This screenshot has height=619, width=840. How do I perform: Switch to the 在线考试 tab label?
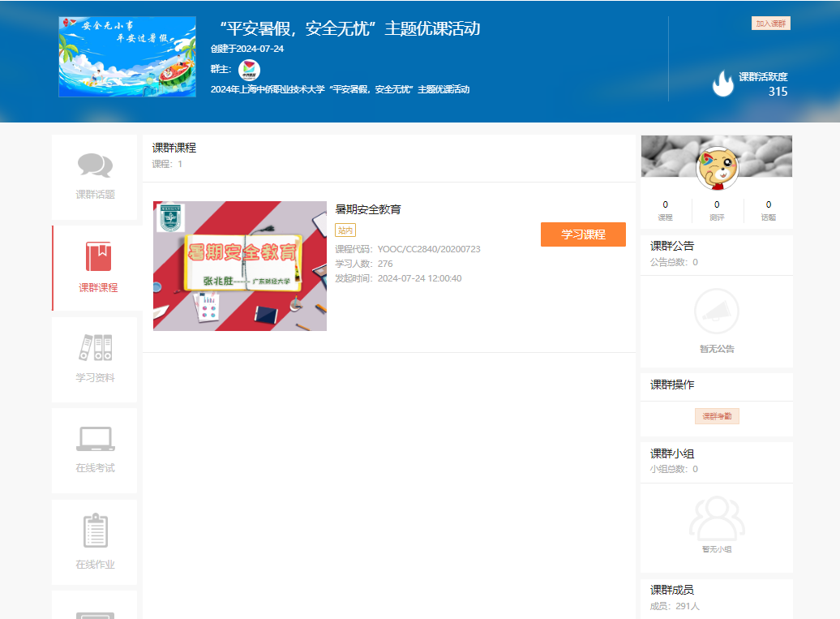coord(96,468)
